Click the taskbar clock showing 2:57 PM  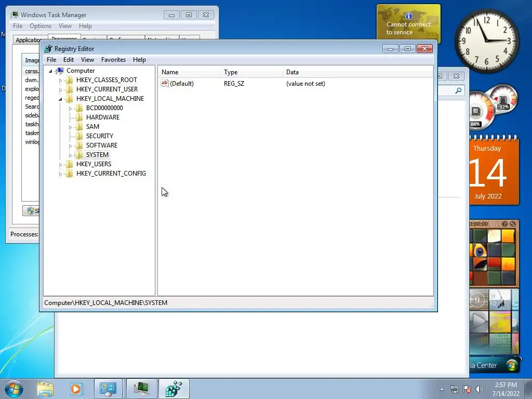(x=506, y=389)
